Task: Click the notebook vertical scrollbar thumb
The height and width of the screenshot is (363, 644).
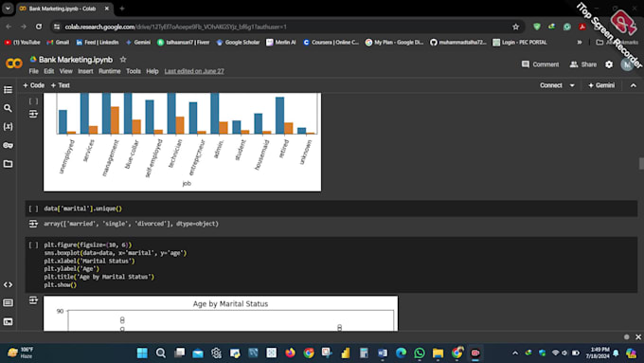Action: click(x=641, y=163)
